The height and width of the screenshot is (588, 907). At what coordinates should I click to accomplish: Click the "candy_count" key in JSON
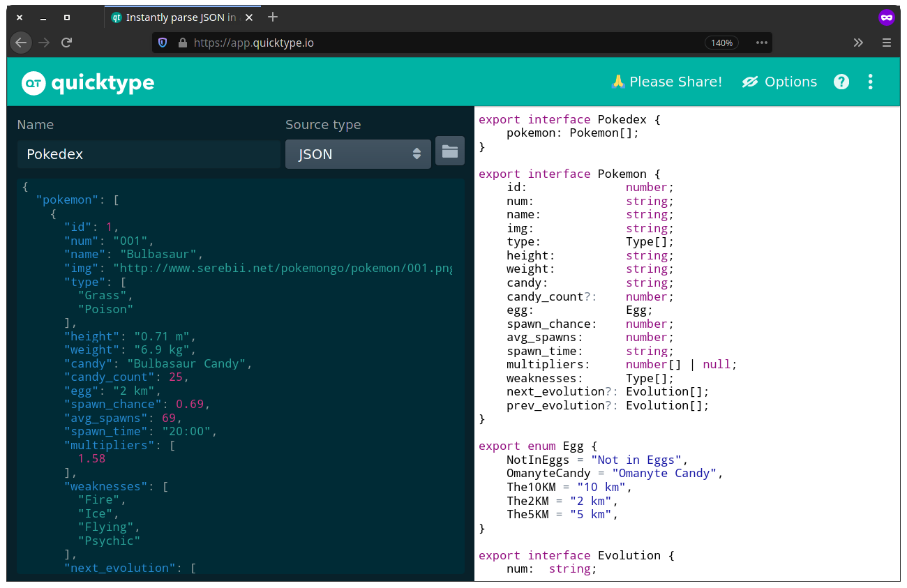tap(109, 377)
